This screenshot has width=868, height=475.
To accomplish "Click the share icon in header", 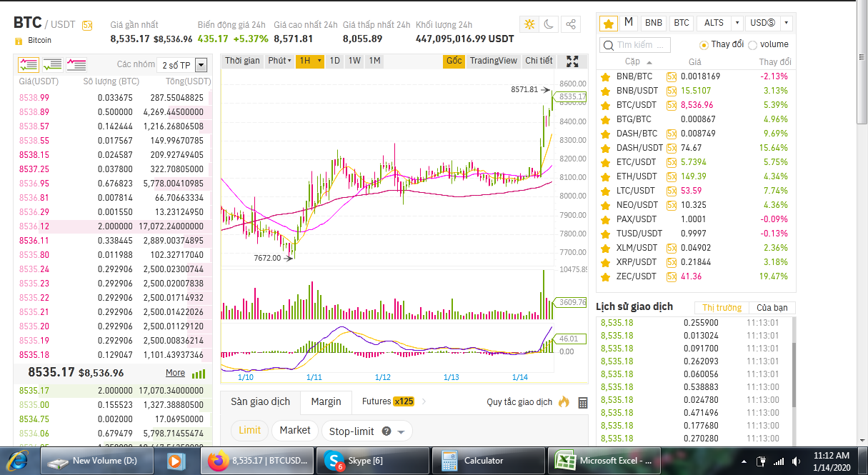I will (570, 24).
